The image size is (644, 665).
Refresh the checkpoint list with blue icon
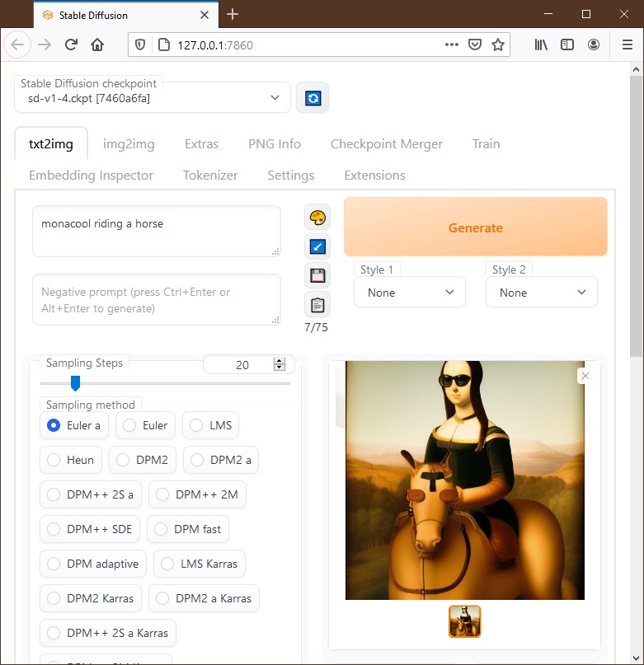click(x=313, y=98)
